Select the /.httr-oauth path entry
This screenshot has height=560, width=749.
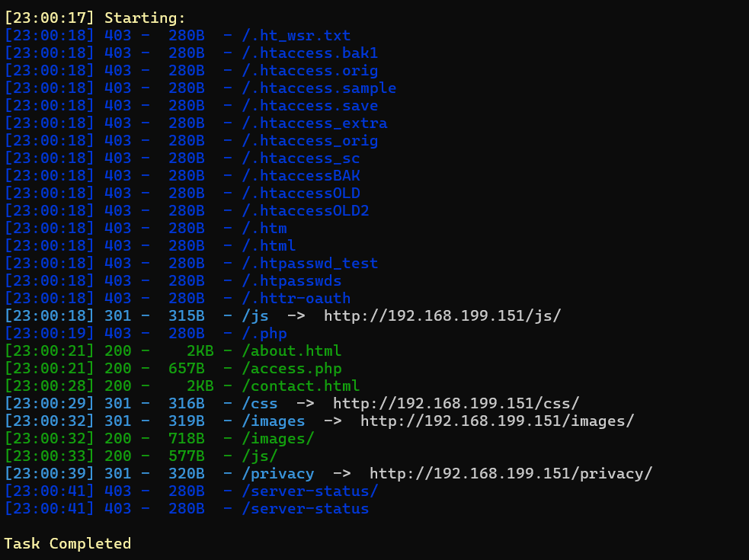point(296,299)
